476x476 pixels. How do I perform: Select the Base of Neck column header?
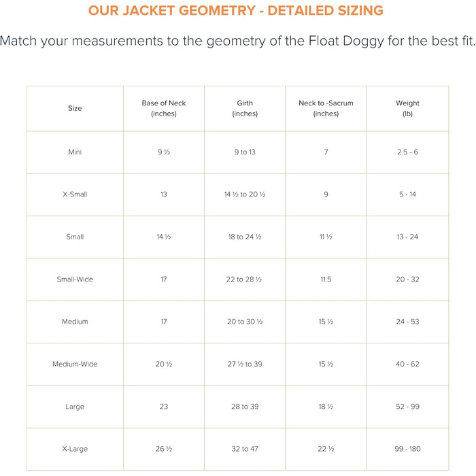pos(164,109)
